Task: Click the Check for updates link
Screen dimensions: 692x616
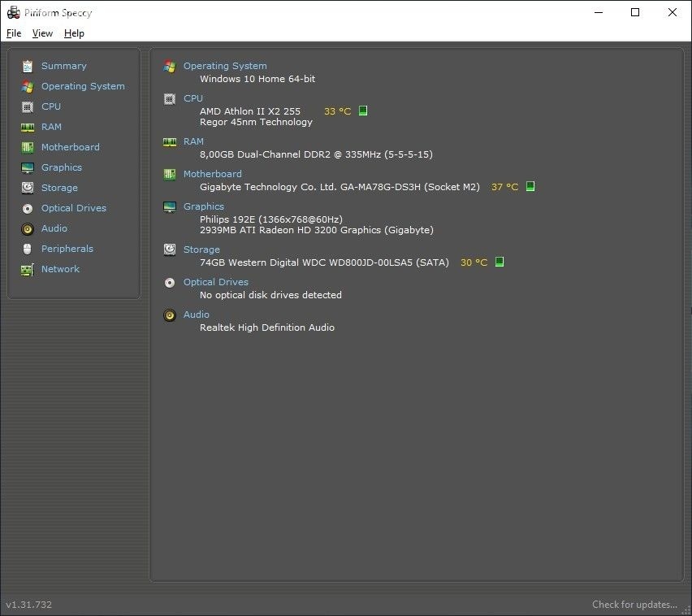Action: (x=634, y=605)
